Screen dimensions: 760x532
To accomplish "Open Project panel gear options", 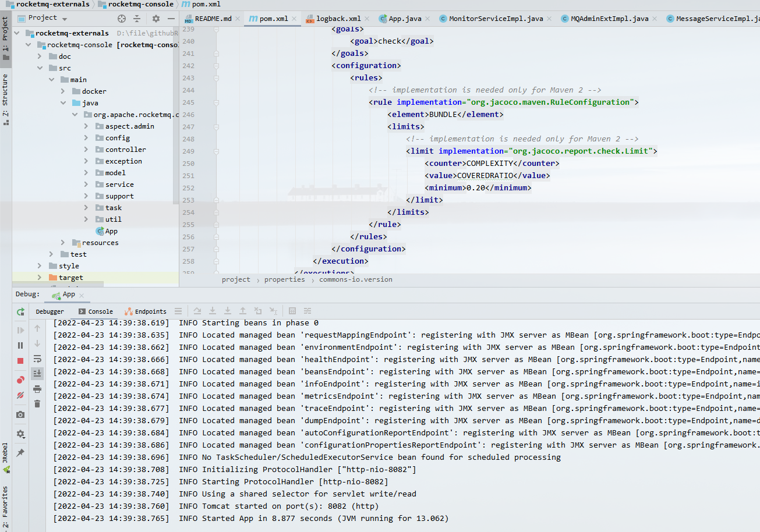I will tap(156, 19).
